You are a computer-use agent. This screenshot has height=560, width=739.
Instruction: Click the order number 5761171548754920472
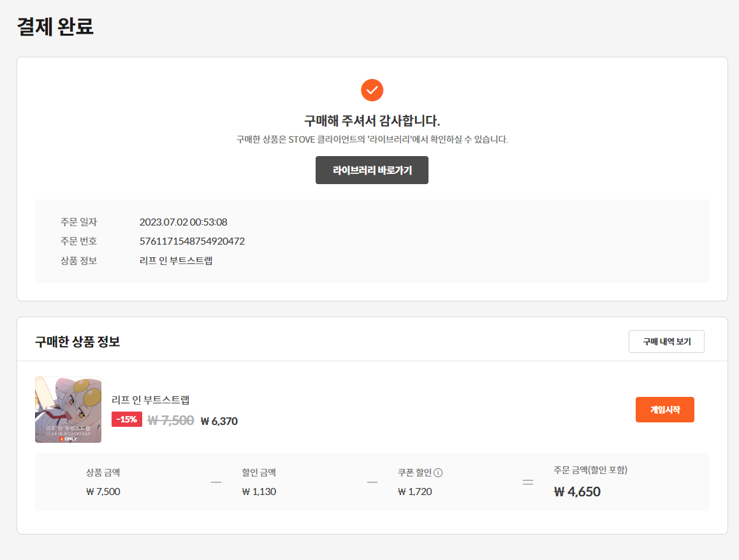[x=192, y=241]
